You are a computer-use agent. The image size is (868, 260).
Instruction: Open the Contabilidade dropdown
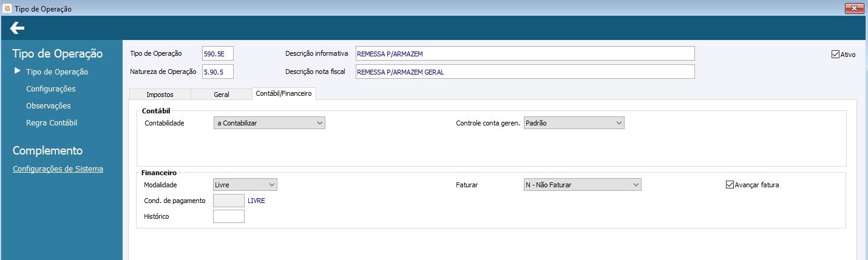click(x=270, y=123)
